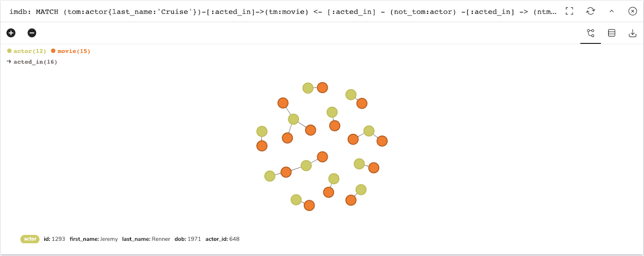Select the movie(15) label filter
Image resolution: width=644 pixels, height=256 pixels.
coord(74,51)
